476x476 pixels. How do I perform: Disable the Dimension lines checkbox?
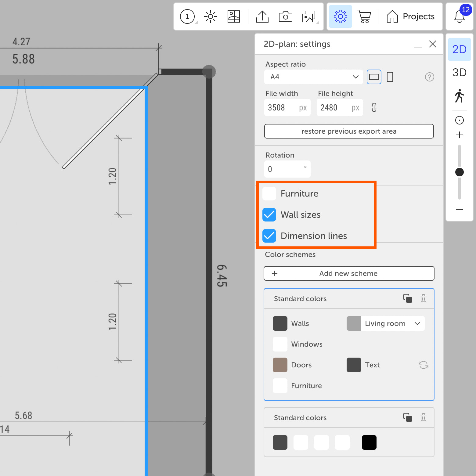(269, 236)
